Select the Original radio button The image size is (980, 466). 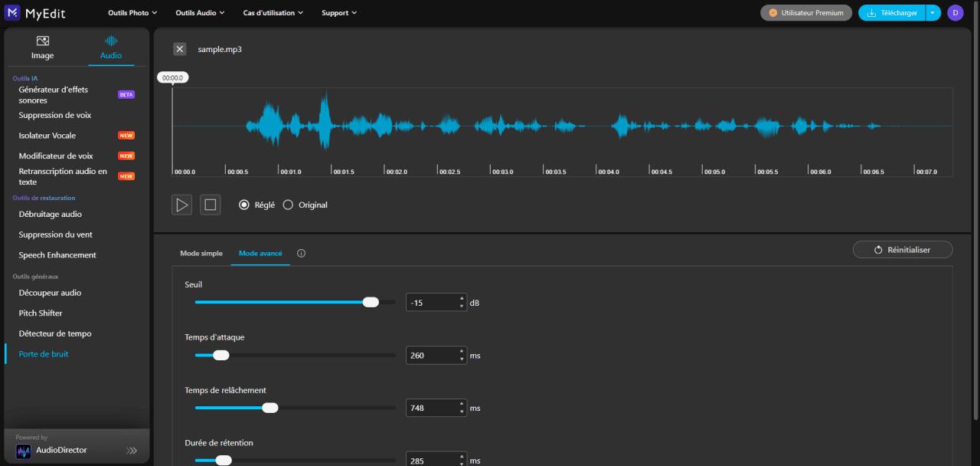pos(288,205)
